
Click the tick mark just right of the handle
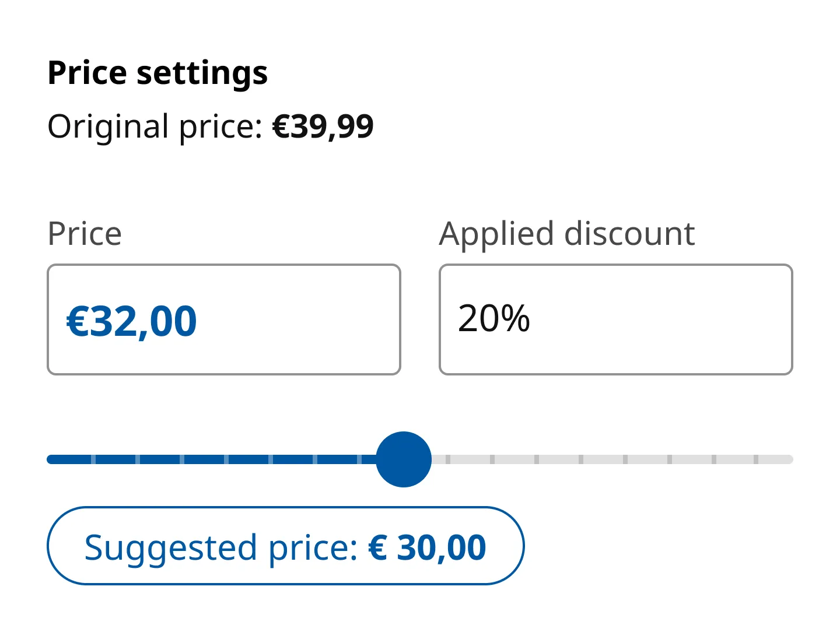(447, 459)
